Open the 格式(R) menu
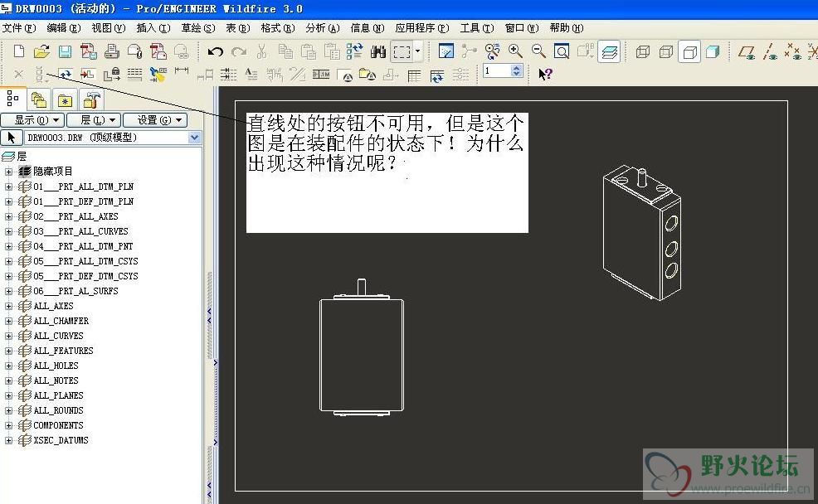 [x=278, y=28]
